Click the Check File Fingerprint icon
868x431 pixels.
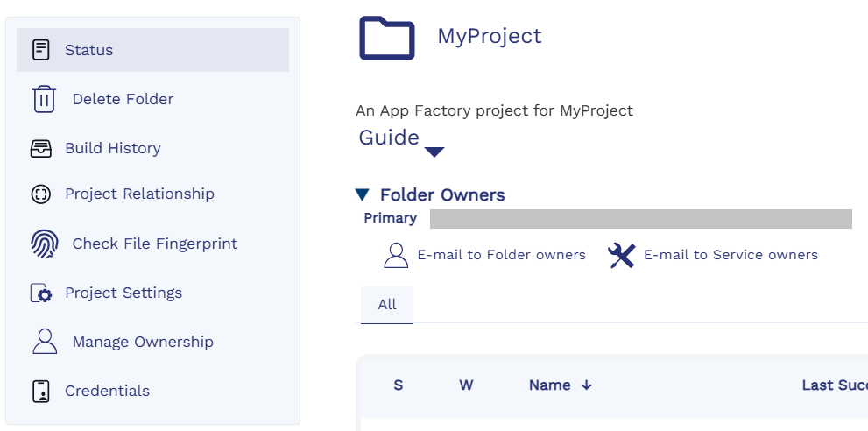44,244
